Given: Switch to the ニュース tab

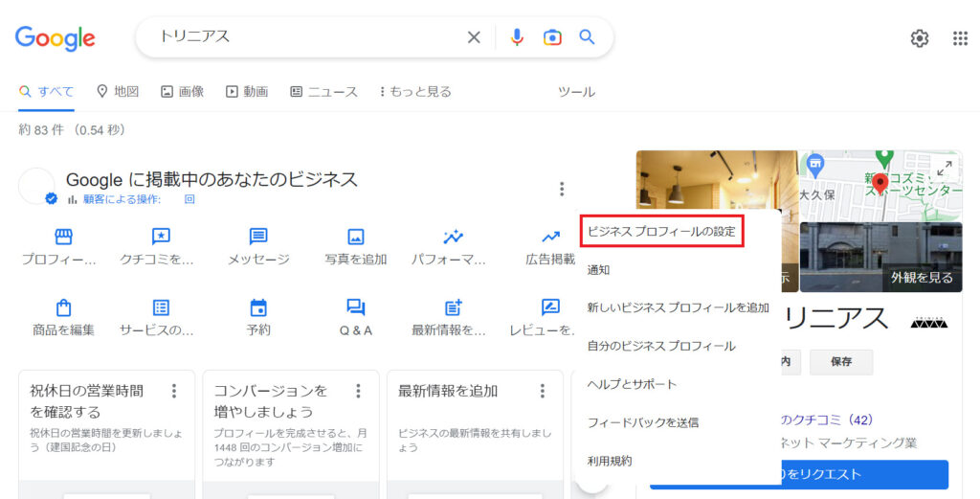Looking at the screenshot, I should [323, 91].
